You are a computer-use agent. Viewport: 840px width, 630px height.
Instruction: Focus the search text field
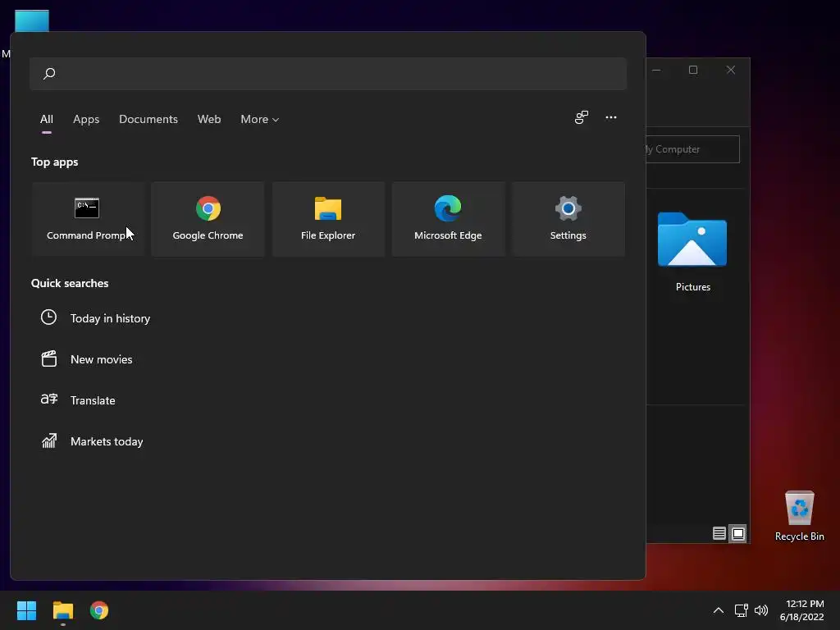coord(328,73)
